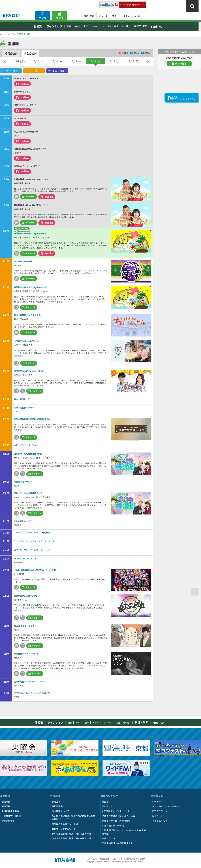Select the 12/9 (月) date tab
This screenshot has width=201, height=868.
coord(19,61)
